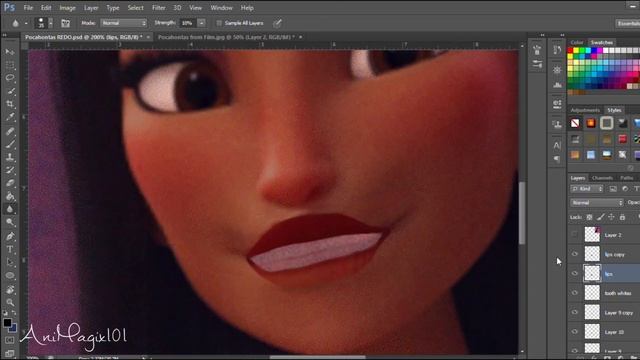This screenshot has width=640, height=360.
Task: Enable Sample All Layers checkbox
Action: pyautogui.click(x=219, y=23)
